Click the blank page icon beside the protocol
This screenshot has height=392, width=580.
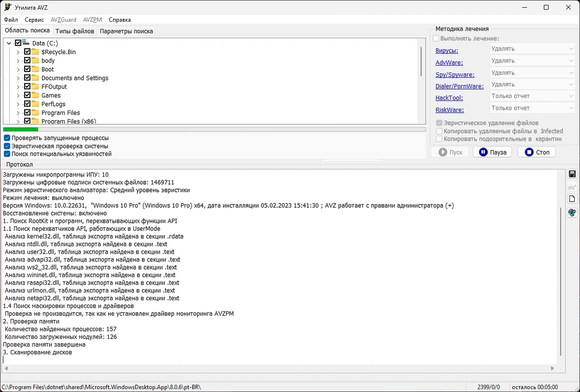(x=572, y=199)
